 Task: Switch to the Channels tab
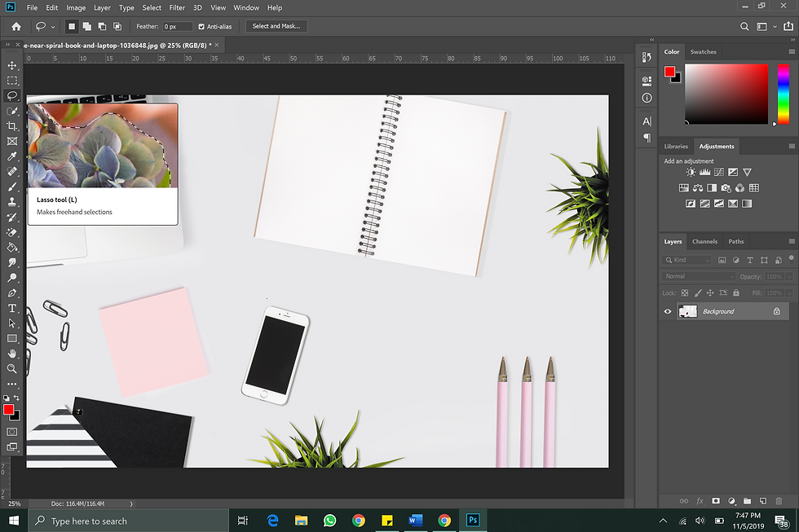pos(704,241)
